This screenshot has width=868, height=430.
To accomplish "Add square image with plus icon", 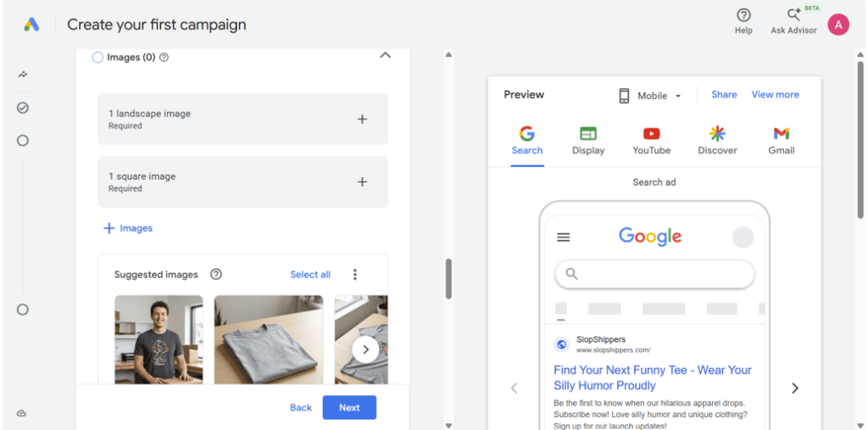I will click(362, 181).
